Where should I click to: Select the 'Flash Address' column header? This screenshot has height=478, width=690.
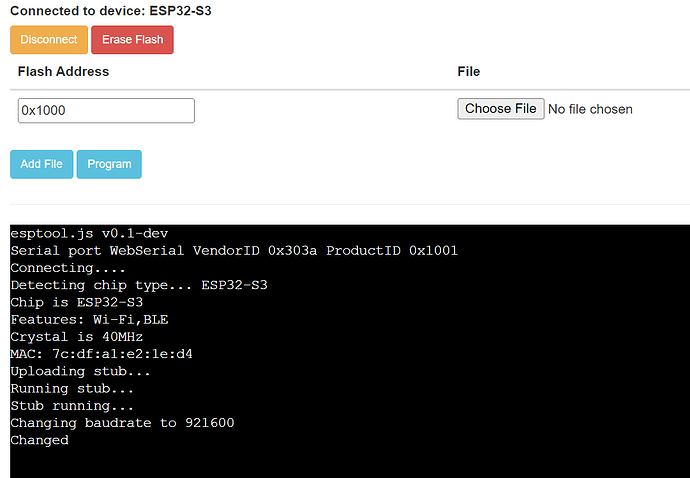point(63,72)
